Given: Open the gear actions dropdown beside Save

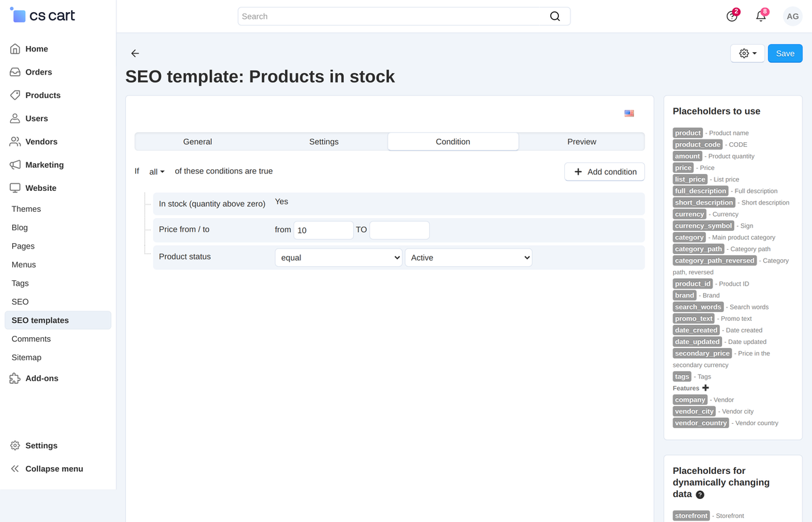Looking at the screenshot, I should coord(748,53).
